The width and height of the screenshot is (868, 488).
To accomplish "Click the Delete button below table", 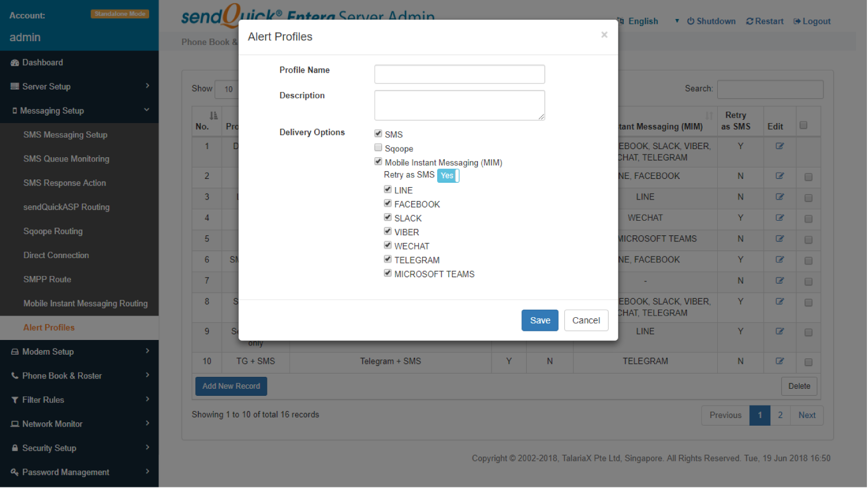I will [x=799, y=386].
